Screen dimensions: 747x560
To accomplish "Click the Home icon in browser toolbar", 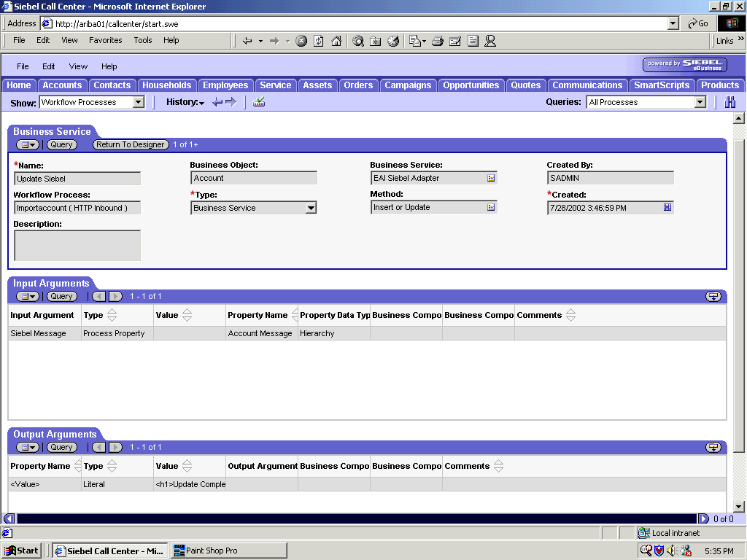I will tap(336, 41).
